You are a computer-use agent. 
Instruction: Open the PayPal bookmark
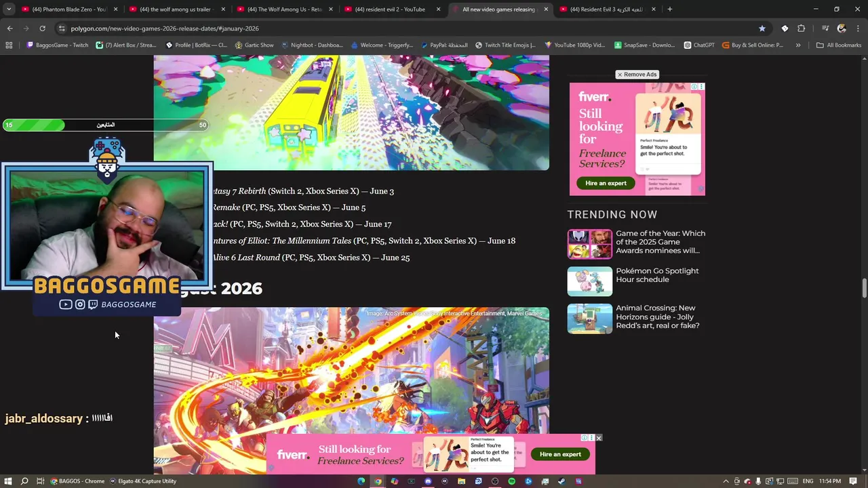[444, 45]
